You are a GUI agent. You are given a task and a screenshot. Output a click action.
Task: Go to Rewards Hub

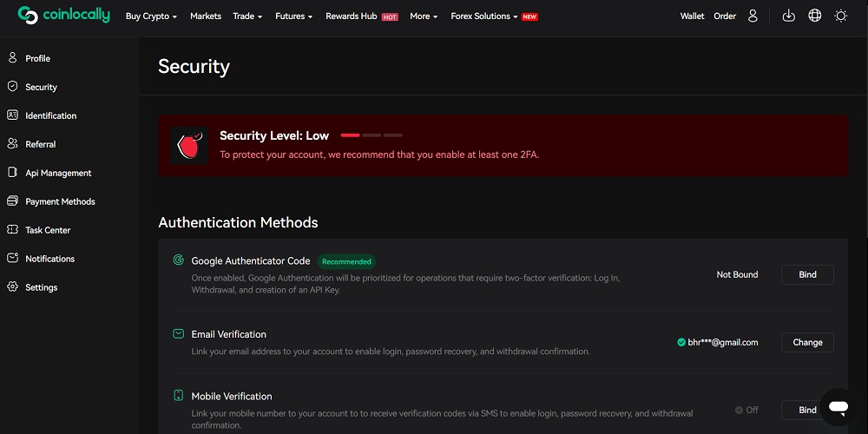(352, 16)
